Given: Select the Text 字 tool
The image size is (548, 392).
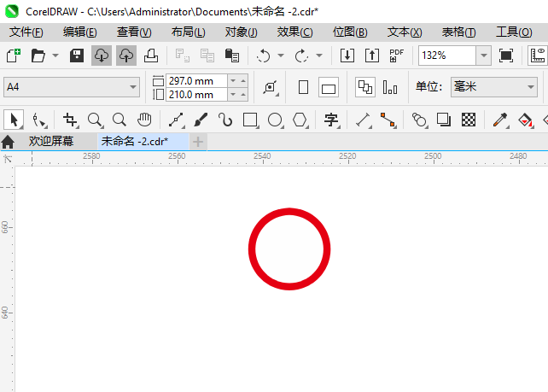Looking at the screenshot, I should pos(331,120).
